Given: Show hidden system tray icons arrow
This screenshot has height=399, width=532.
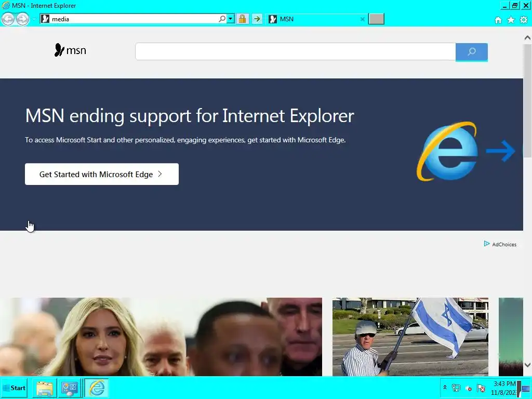Looking at the screenshot, I should [445, 388].
